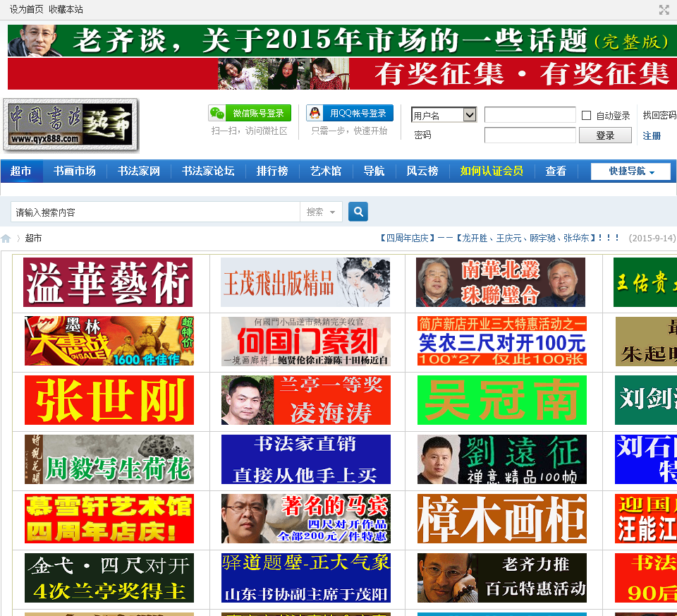This screenshot has height=616, width=677.
Task: Open the 四周年店庆 announcement link
Action: [500, 238]
